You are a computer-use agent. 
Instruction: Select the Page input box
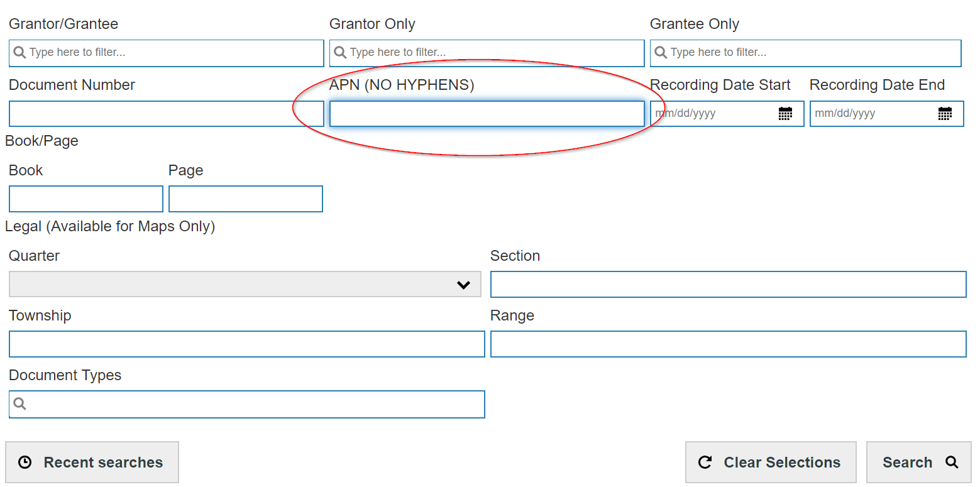pos(245,199)
